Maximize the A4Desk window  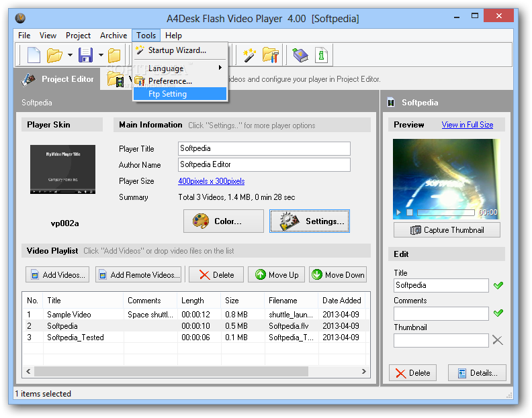point(475,15)
